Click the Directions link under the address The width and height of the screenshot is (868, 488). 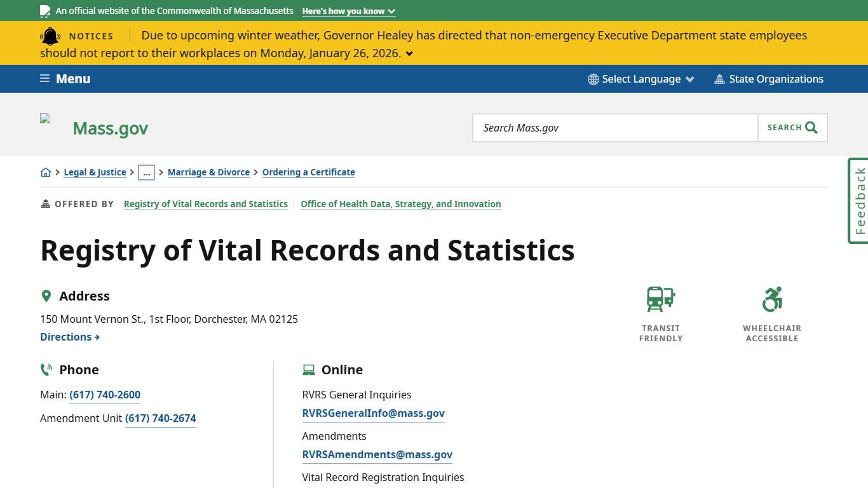(69, 337)
